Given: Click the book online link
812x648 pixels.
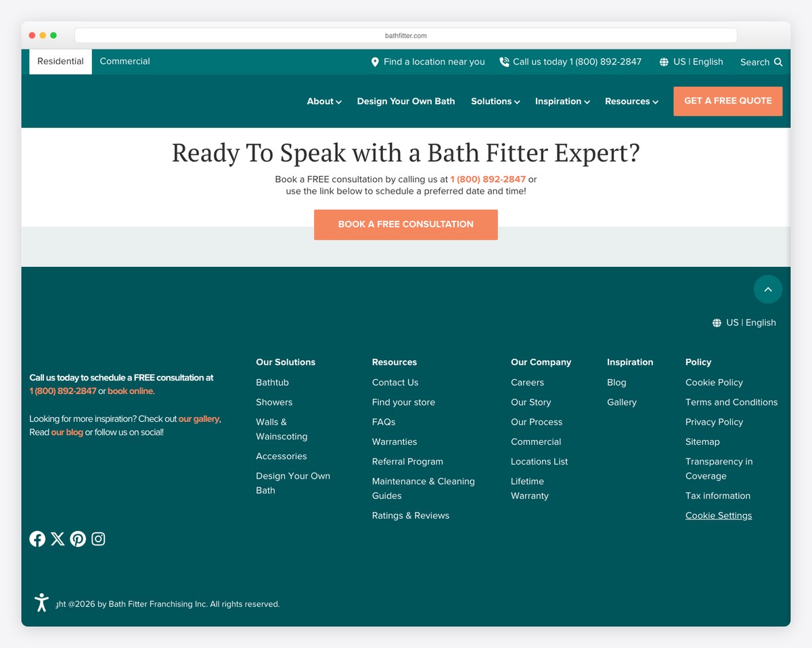Looking at the screenshot, I should click(130, 391).
